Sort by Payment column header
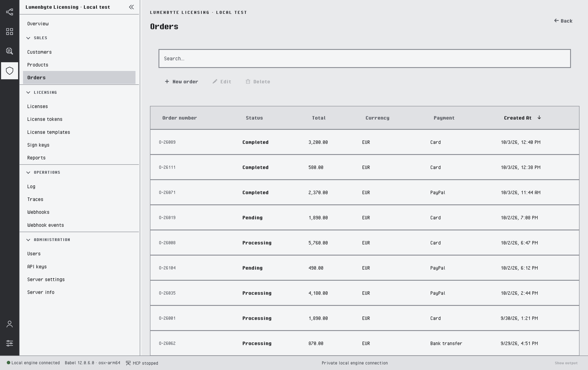588x370 pixels. point(444,118)
